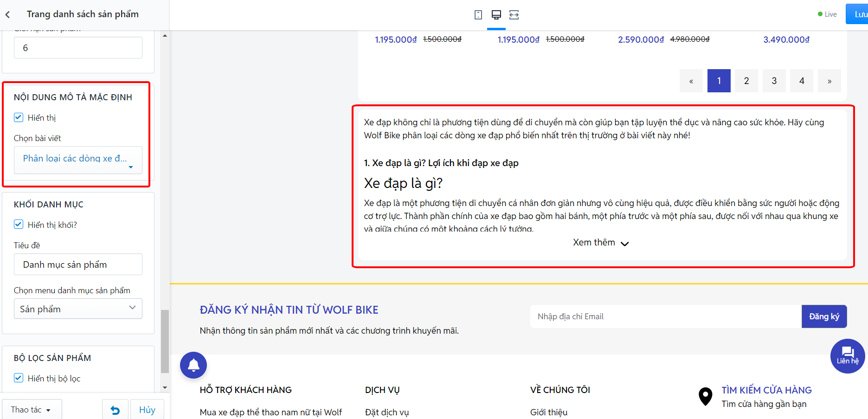Click the 3.490.000₫ price
Viewport: 868px width, 419px height.
786,39
